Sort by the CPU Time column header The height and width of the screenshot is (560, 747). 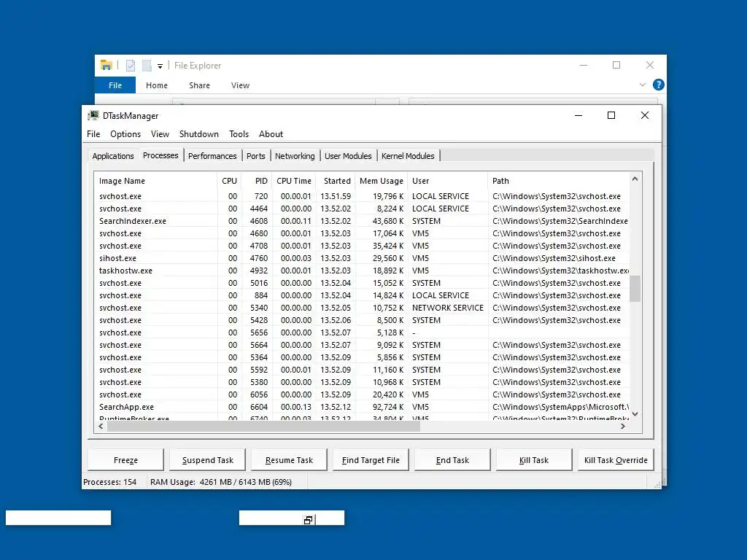293,181
